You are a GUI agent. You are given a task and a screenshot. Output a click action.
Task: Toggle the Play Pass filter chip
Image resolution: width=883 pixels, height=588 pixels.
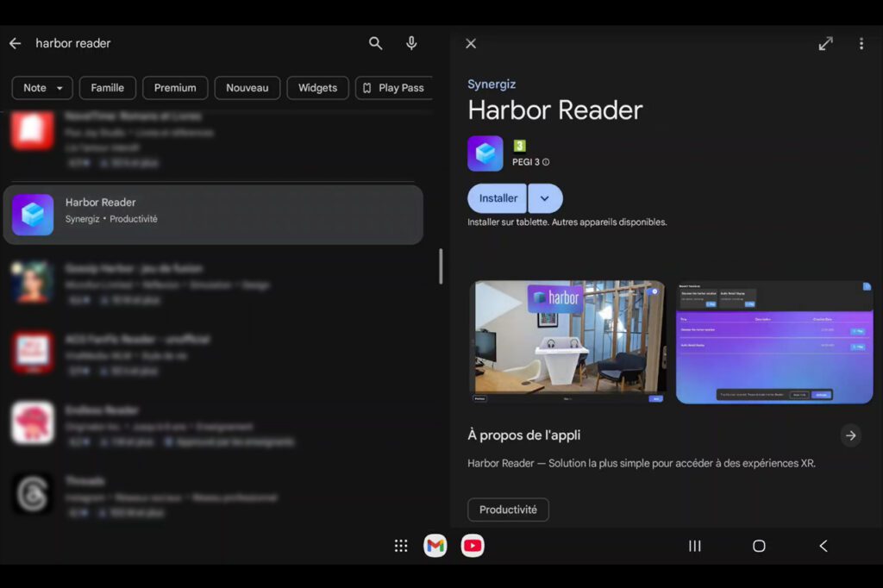393,88
